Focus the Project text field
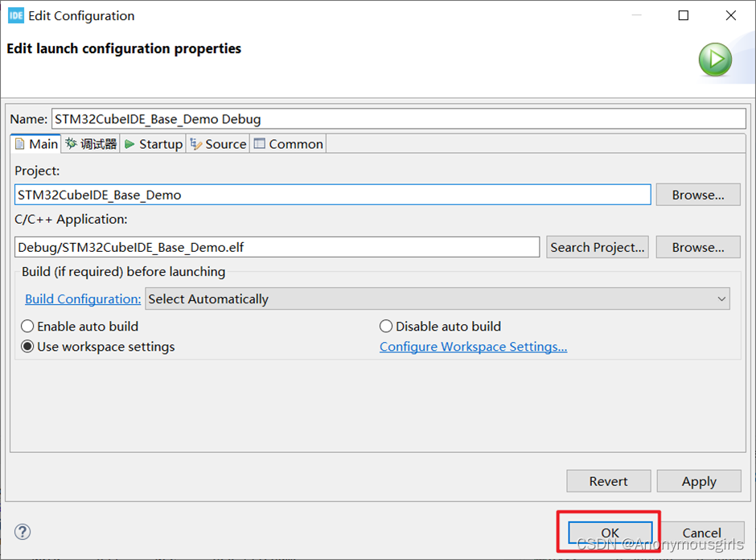The height and width of the screenshot is (560, 756). [x=333, y=195]
